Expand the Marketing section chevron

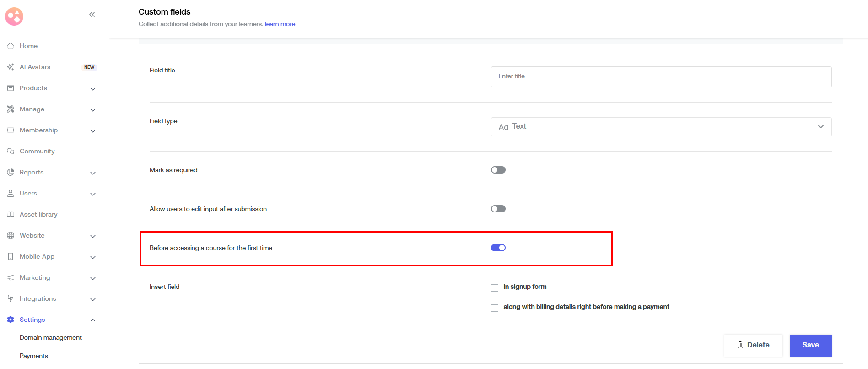tap(93, 278)
